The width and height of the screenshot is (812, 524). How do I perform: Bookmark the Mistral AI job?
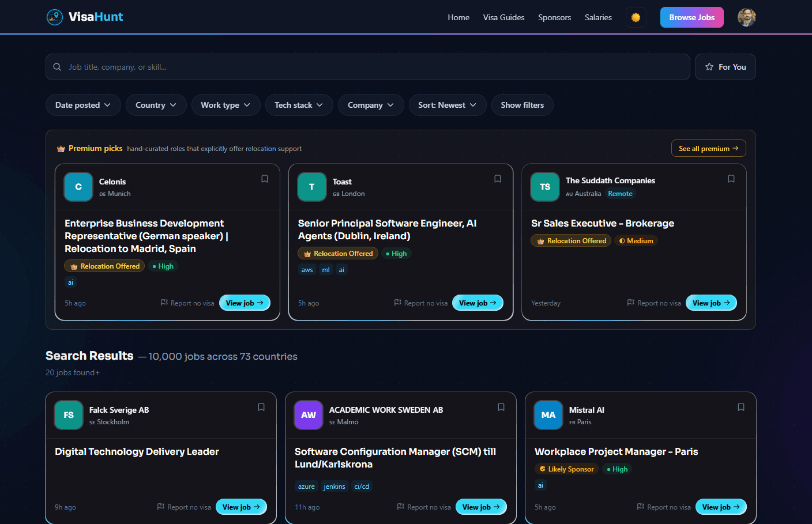[x=741, y=407]
